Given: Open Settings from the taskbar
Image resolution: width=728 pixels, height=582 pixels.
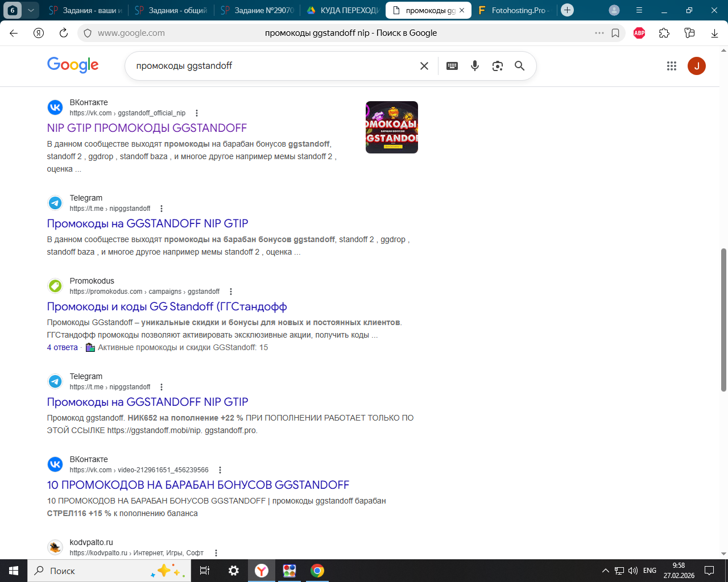Looking at the screenshot, I should (233, 571).
